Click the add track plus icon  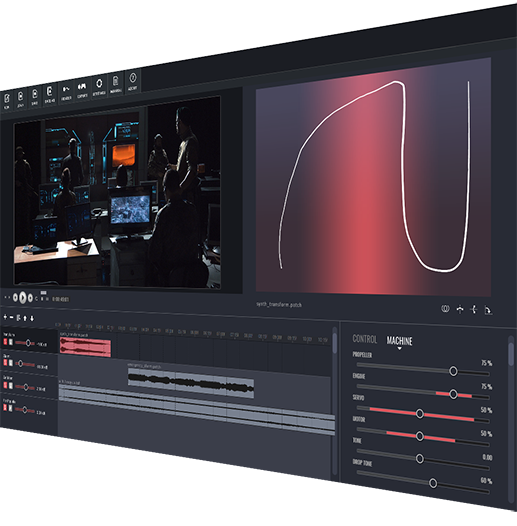coord(5,317)
